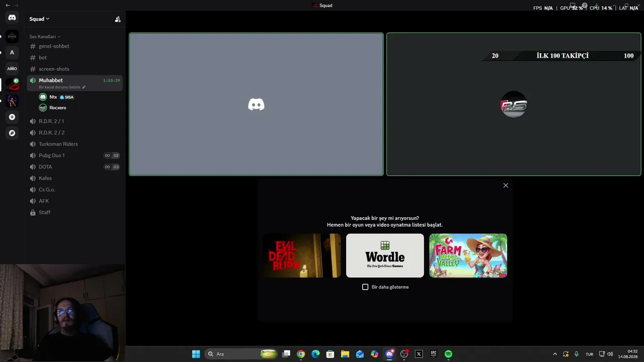Collapse the Ses Kanalları category
Screen dimensions: 644x362
point(45,37)
